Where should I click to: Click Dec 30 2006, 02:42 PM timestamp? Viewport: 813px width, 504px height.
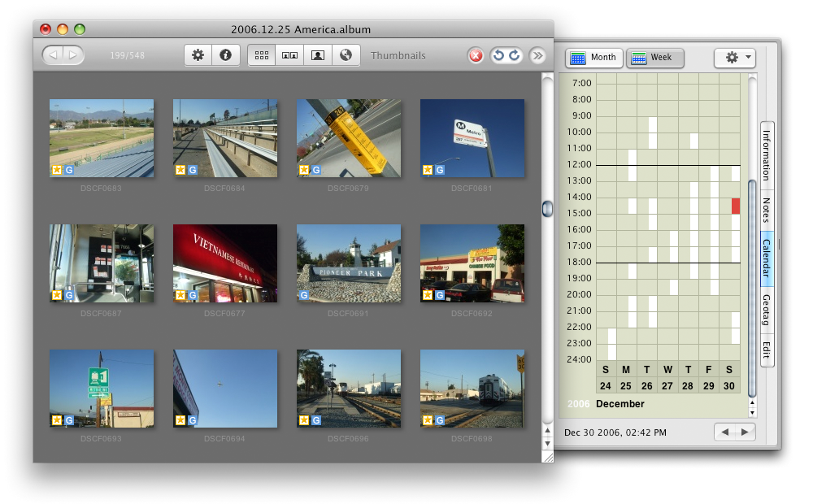coord(615,432)
